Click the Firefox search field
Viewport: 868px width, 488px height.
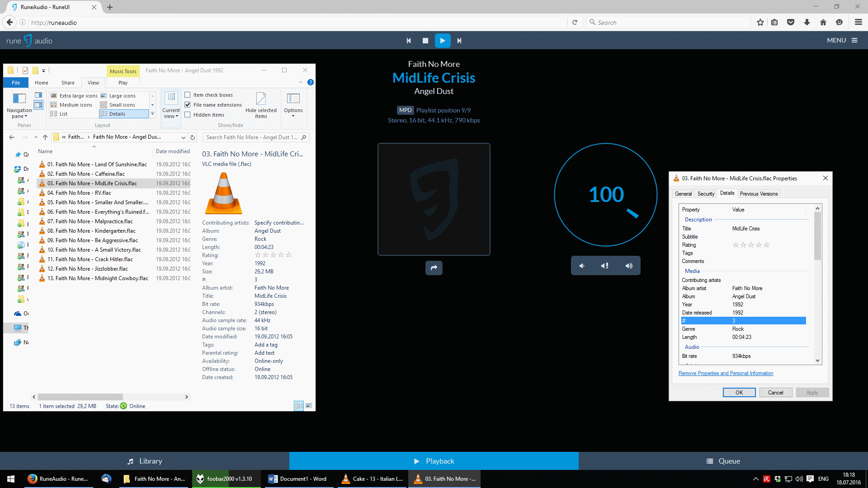669,22
